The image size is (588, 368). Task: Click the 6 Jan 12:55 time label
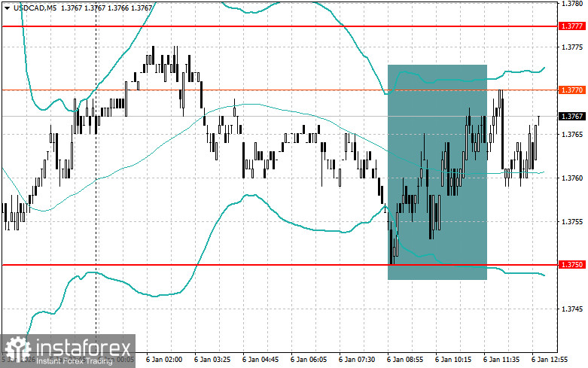pyautogui.click(x=550, y=360)
